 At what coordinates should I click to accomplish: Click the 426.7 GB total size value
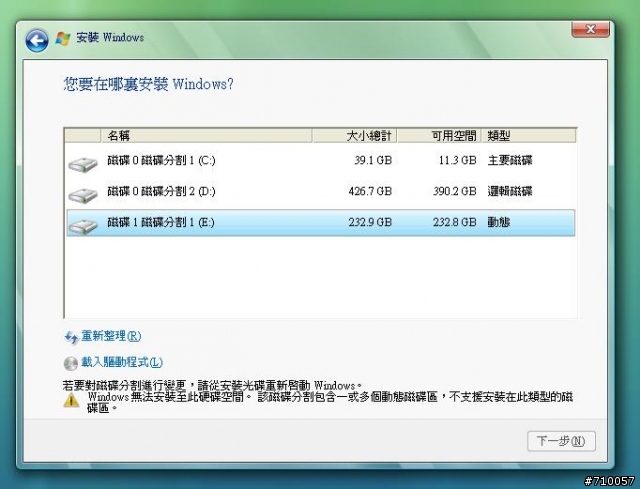(370, 191)
